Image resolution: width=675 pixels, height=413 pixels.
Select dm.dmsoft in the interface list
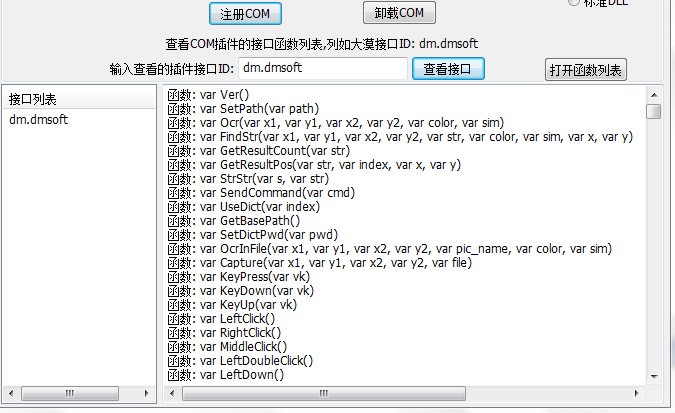(x=39, y=119)
